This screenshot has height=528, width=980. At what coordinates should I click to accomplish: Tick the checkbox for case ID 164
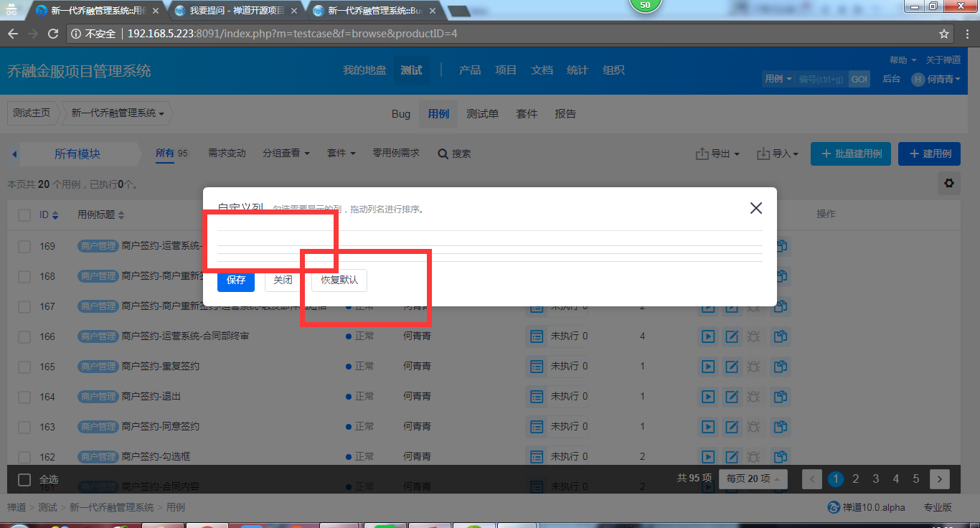click(x=24, y=397)
